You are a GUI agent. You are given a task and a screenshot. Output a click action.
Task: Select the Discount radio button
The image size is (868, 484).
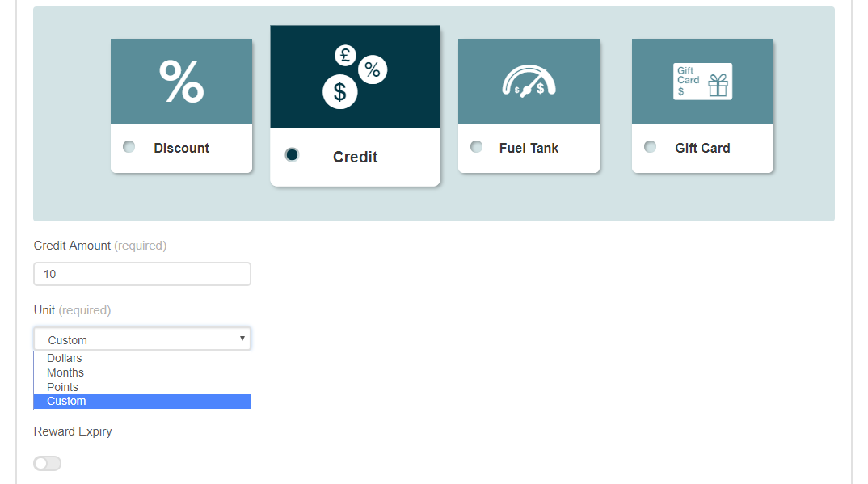129,147
